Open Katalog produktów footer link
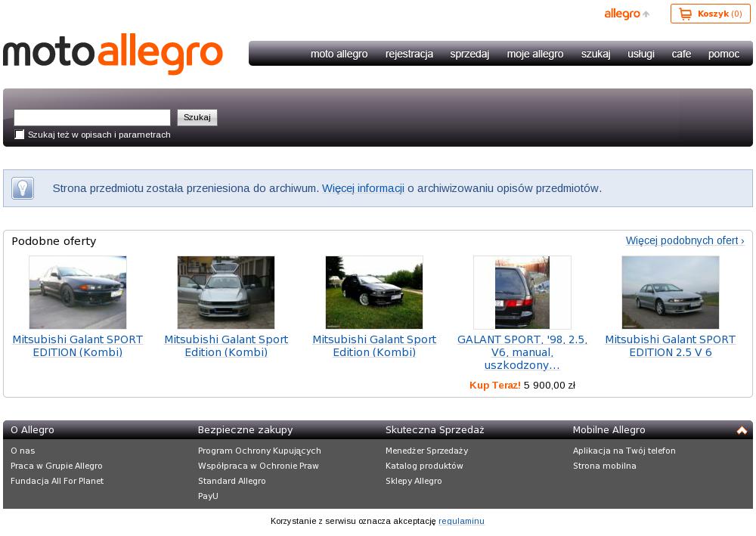The width and height of the screenshot is (756, 536). [x=424, y=466]
